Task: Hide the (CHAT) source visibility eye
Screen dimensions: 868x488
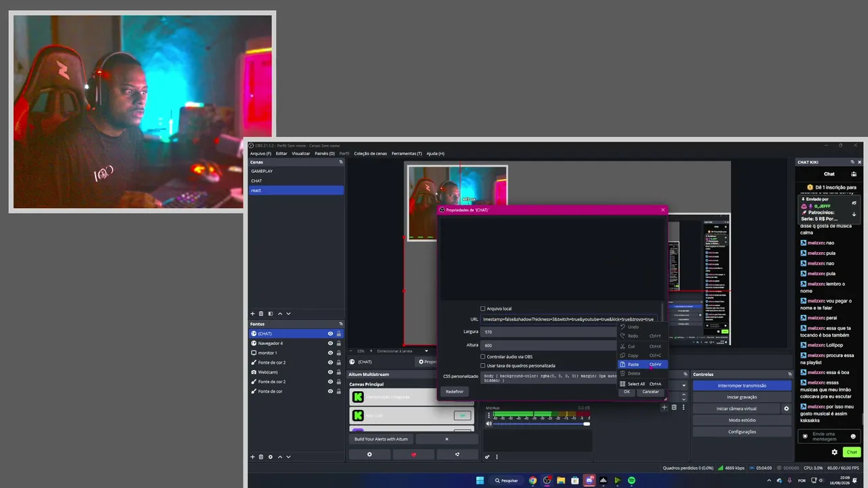Action: coord(330,333)
